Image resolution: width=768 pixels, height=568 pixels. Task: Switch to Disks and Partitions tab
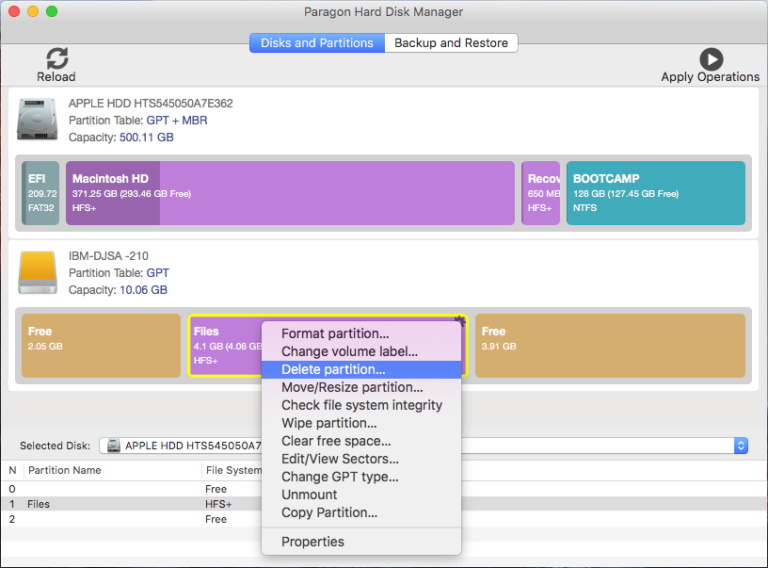[x=317, y=43]
